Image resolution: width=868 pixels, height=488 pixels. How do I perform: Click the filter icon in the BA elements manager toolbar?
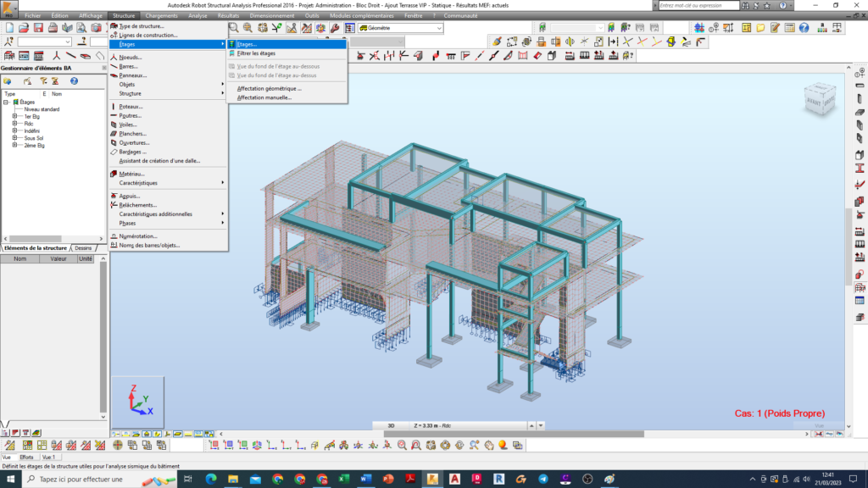tap(44, 81)
